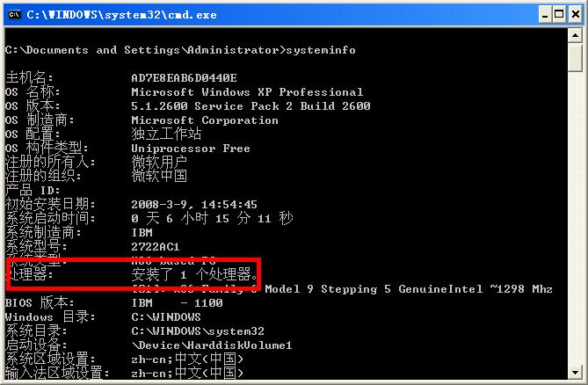Click the Microsoft Corporation manufacturer text
The image size is (588, 385).
tap(205, 120)
